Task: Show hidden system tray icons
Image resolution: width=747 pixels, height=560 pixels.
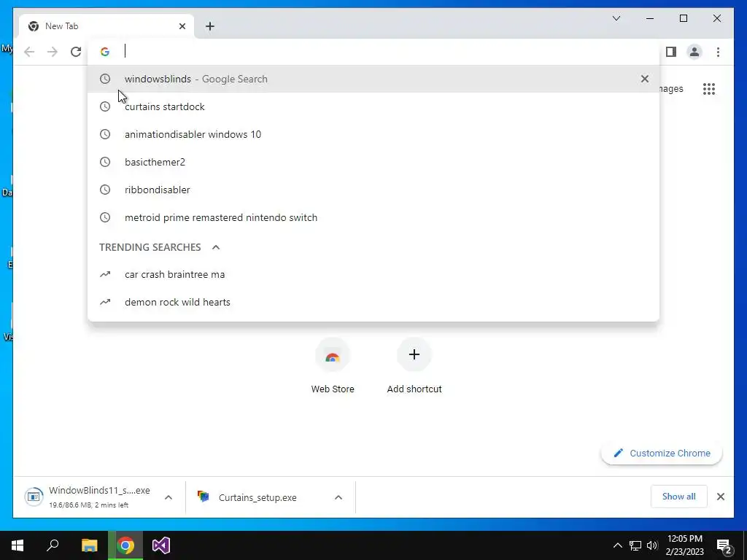Action: pyautogui.click(x=617, y=545)
